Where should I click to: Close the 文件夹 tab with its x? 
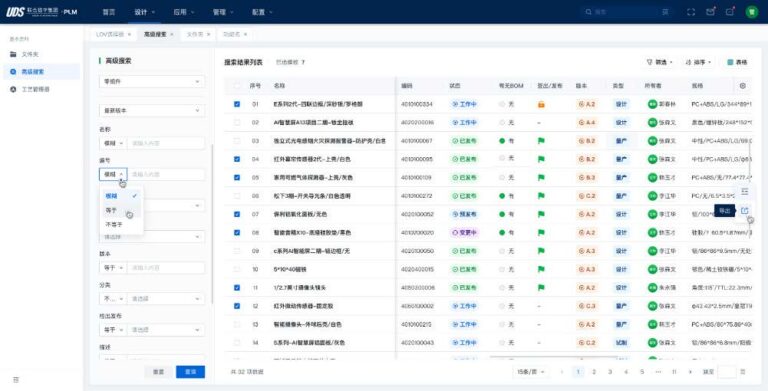(208, 34)
